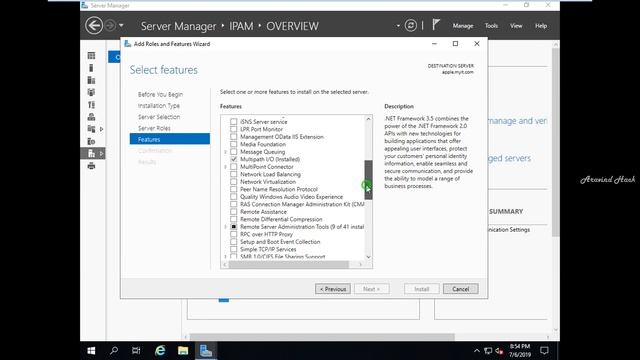The width and height of the screenshot is (640, 360).
Task: Check the Media Foundation checkbox
Action: click(233, 144)
